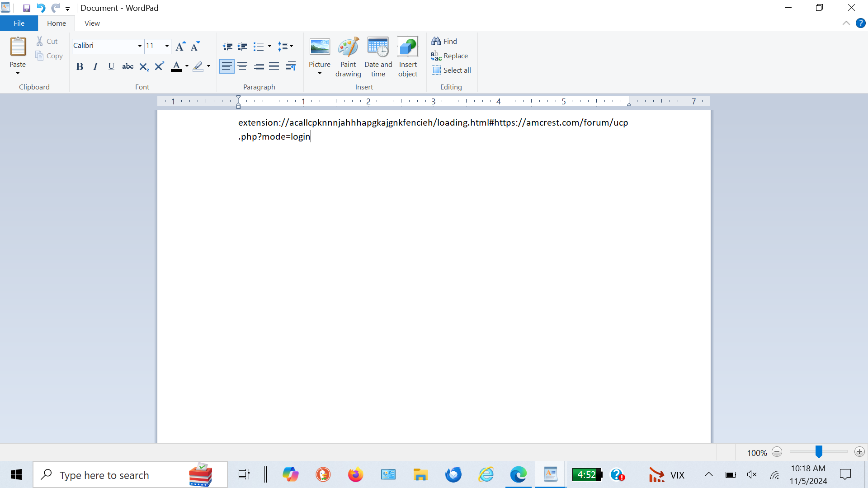Switch to the View tab
The image size is (868, 488).
92,23
